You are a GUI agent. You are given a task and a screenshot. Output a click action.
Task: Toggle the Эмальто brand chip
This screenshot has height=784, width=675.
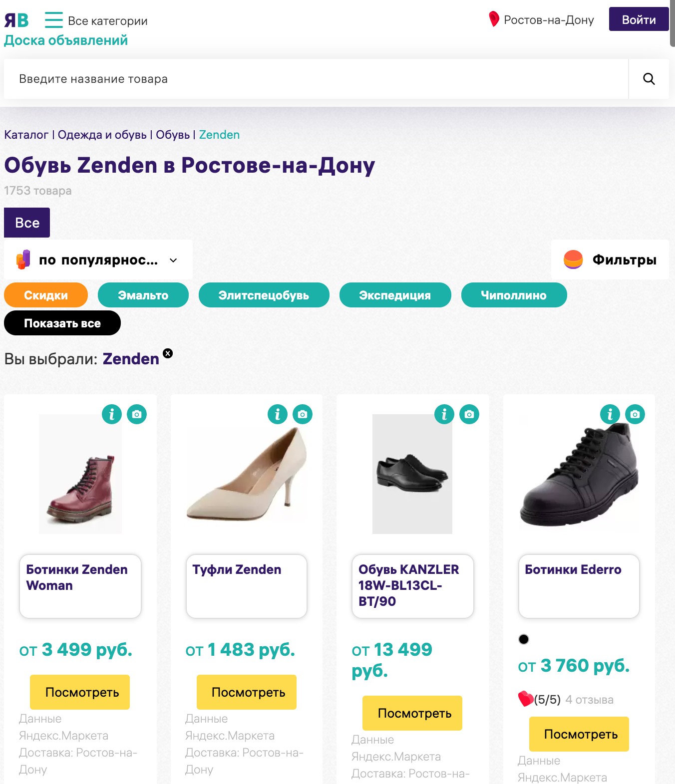(143, 295)
